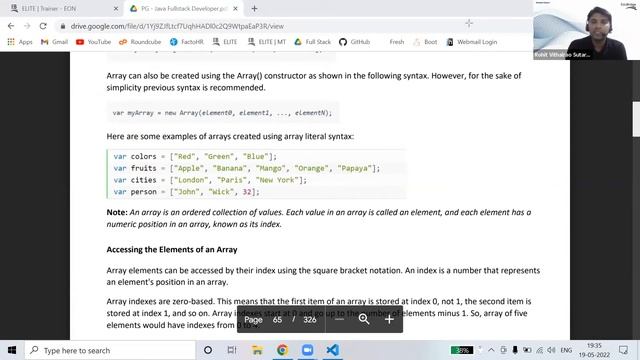Open the Gmail bookmark
Viewport: 640px width, 360px height.
click(x=54, y=42)
